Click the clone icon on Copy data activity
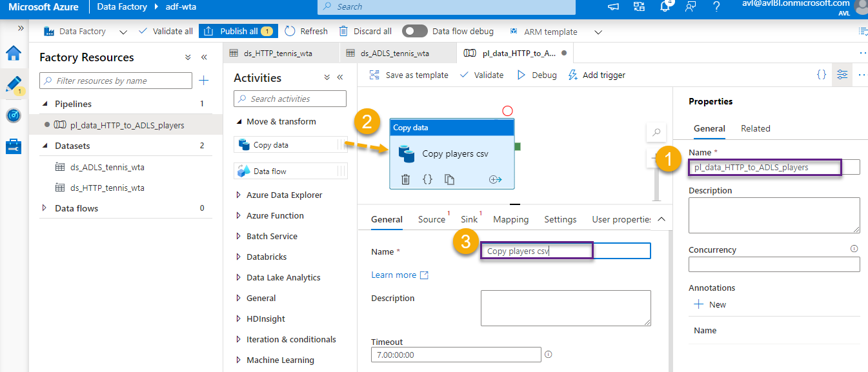Viewport: 868px width, 372px height. 449,179
